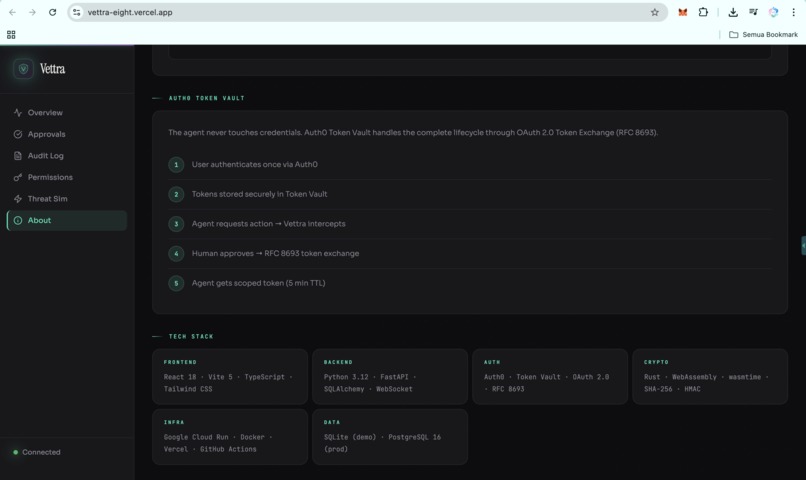Click the Data tech stack card

click(390, 437)
